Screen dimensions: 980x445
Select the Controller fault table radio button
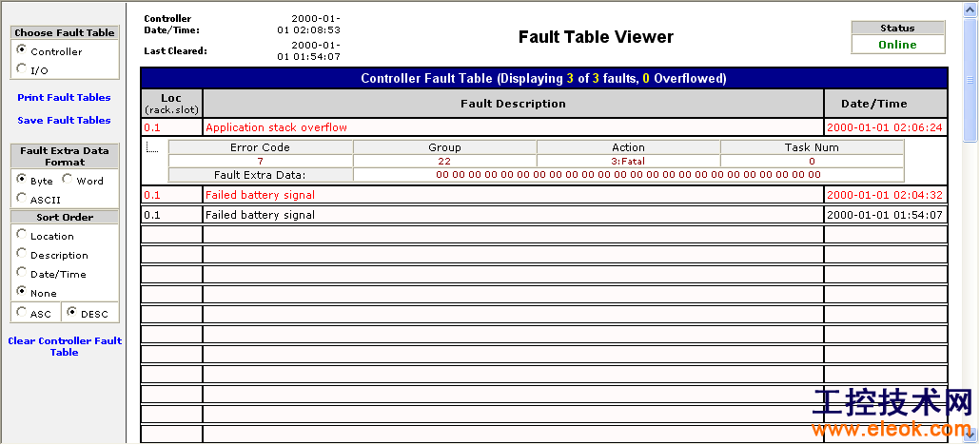(x=22, y=49)
